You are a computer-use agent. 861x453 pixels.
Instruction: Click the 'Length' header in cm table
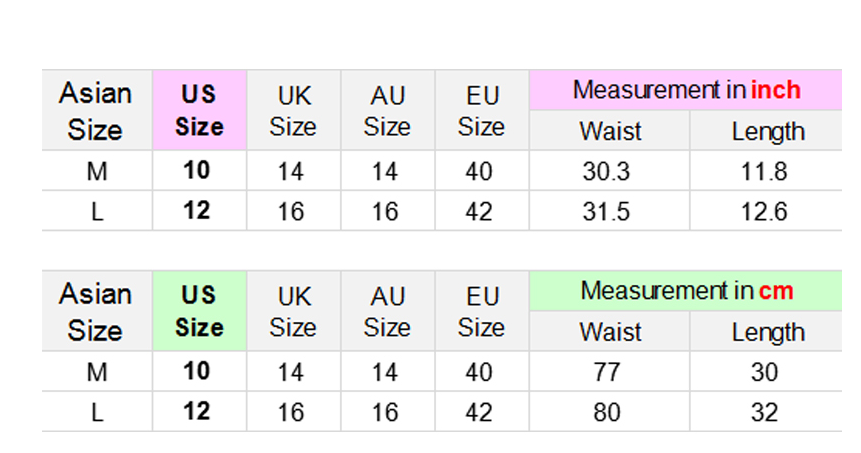[767, 332]
